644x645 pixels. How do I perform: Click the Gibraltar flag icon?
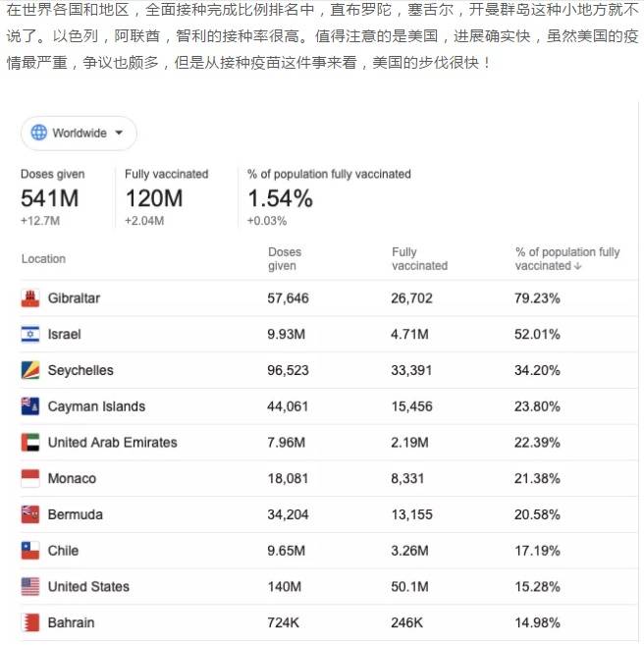pos(30,298)
